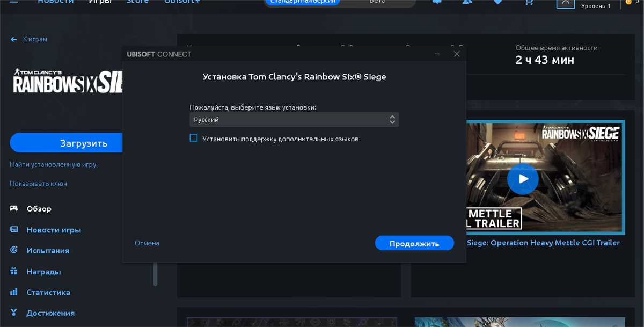Play the Operation Heavy Mettle trailer
644x327 pixels.
523,179
